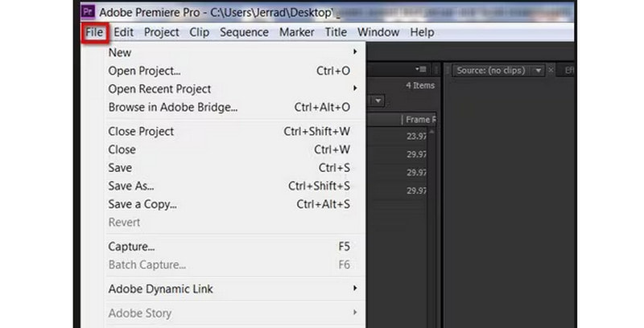Open the Source (no clips) dropdown arrow
644x328 pixels.
tap(538, 71)
